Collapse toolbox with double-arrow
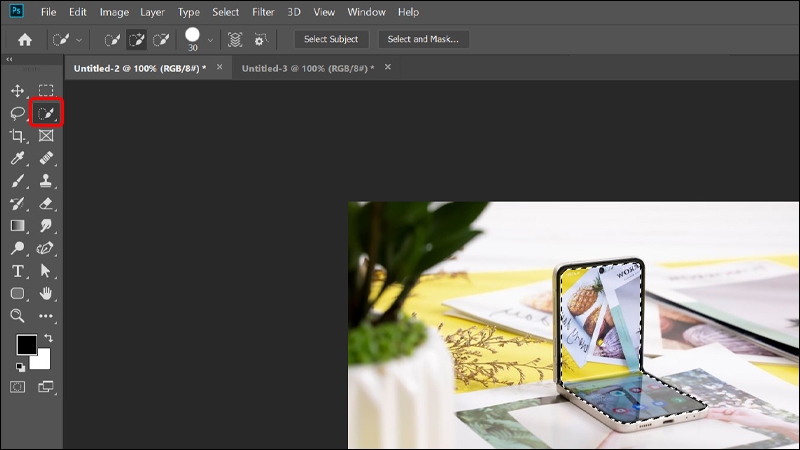This screenshot has width=800, height=450. point(9,59)
